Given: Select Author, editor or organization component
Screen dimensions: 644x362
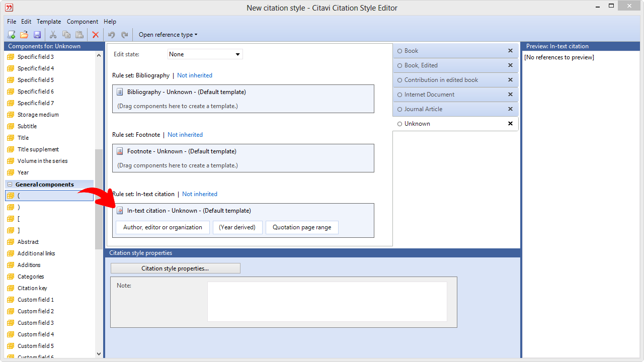Looking at the screenshot, I should (x=163, y=227).
